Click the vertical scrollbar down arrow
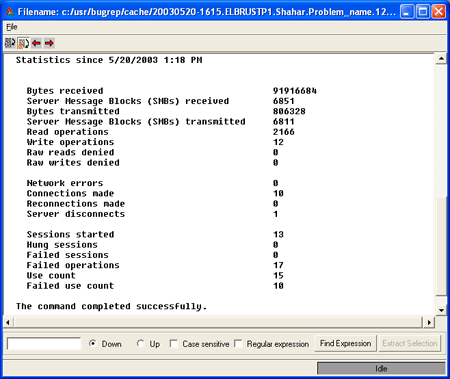The height and width of the screenshot is (379, 450). pyautogui.click(x=441, y=310)
